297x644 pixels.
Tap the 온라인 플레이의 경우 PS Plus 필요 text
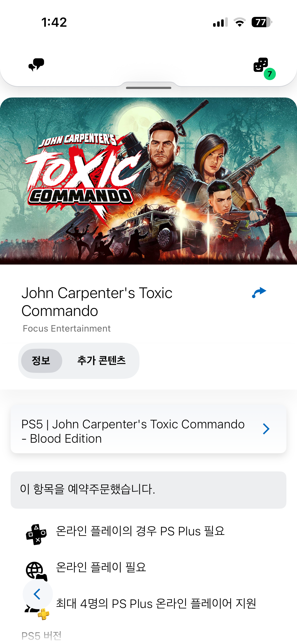(x=140, y=531)
